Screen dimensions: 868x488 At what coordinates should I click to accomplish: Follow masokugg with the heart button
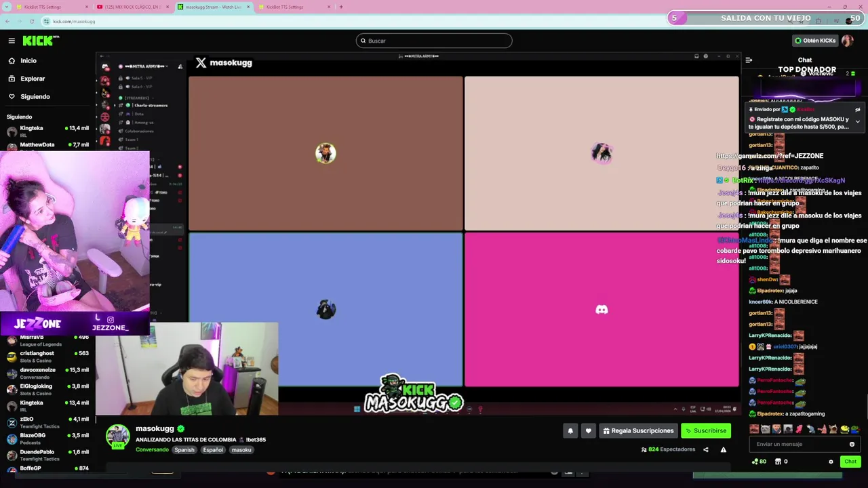coord(588,431)
